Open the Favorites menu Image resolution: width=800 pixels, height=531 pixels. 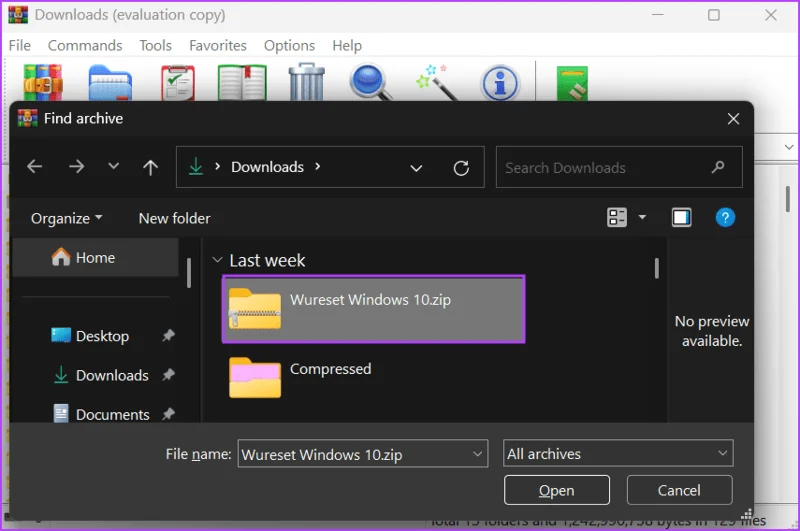tap(218, 45)
